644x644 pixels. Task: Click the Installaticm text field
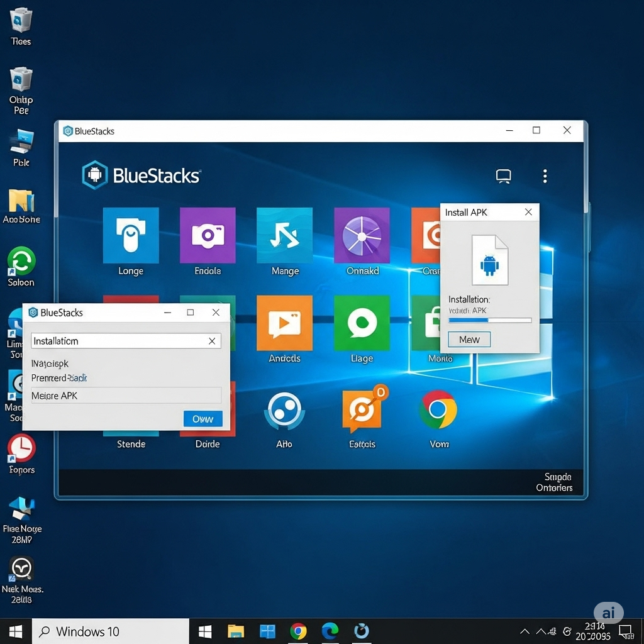tap(126, 341)
